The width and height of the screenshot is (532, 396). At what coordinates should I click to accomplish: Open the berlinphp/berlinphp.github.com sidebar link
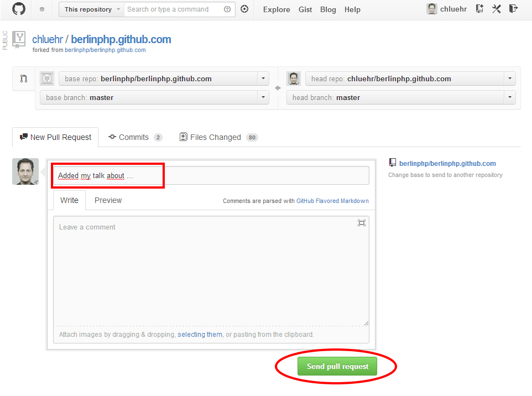click(x=447, y=164)
